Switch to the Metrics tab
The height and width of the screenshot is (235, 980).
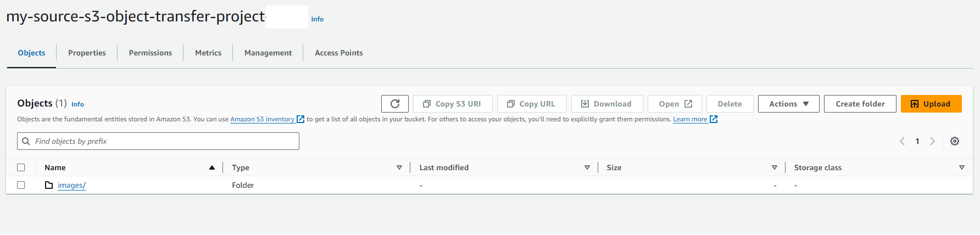208,53
